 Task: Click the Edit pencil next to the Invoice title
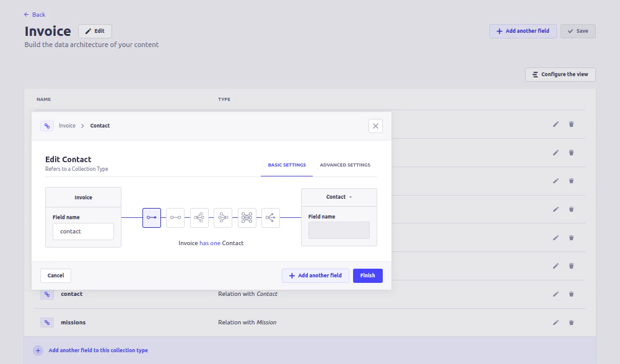94,31
